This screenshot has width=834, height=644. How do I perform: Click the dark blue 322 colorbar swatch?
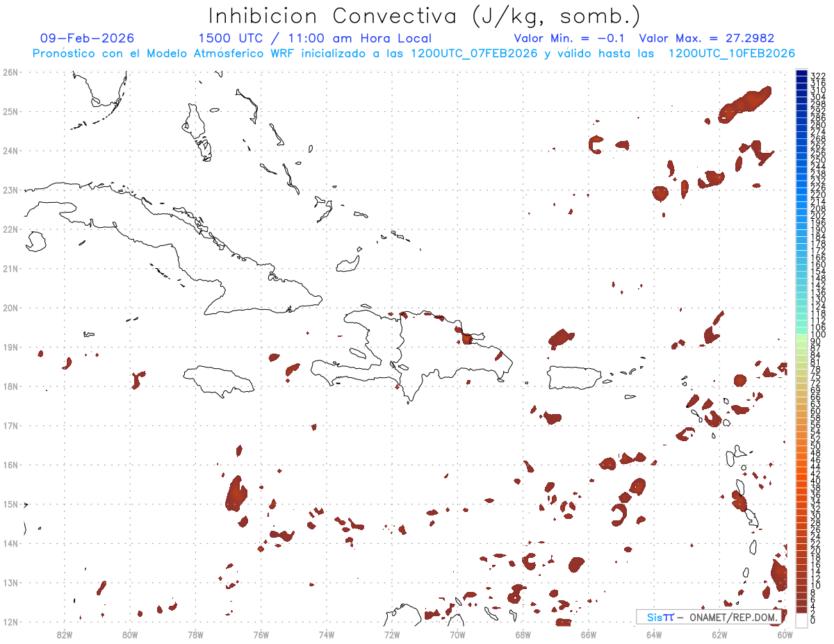pyautogui.click(x=801, y=74)
